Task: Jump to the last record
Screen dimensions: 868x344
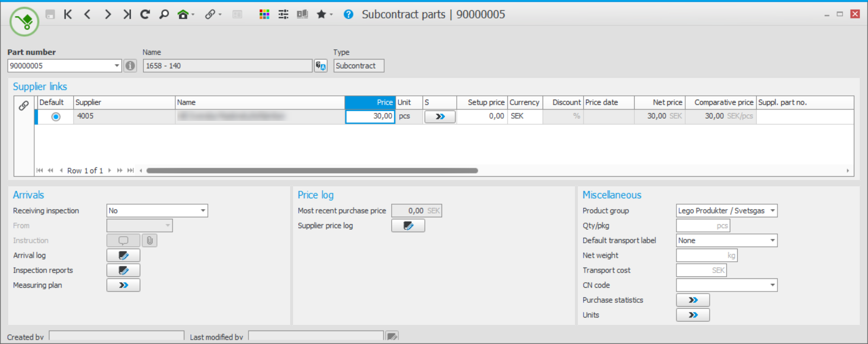Action: coord(127,15)
